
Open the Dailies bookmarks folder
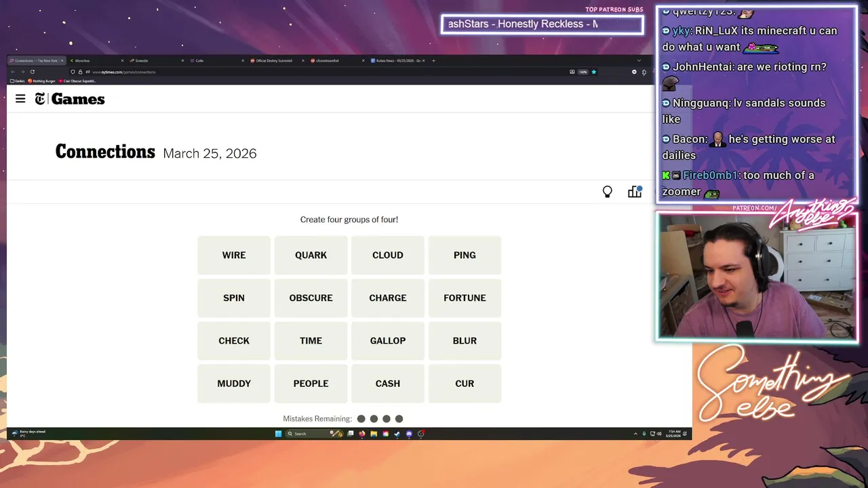(18, 81)
